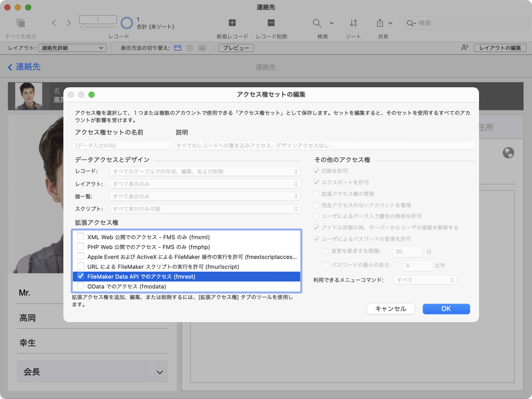532x399 pixels.
Task: Open the Find options dropdown arrow
Action: [x=331, y=23]
